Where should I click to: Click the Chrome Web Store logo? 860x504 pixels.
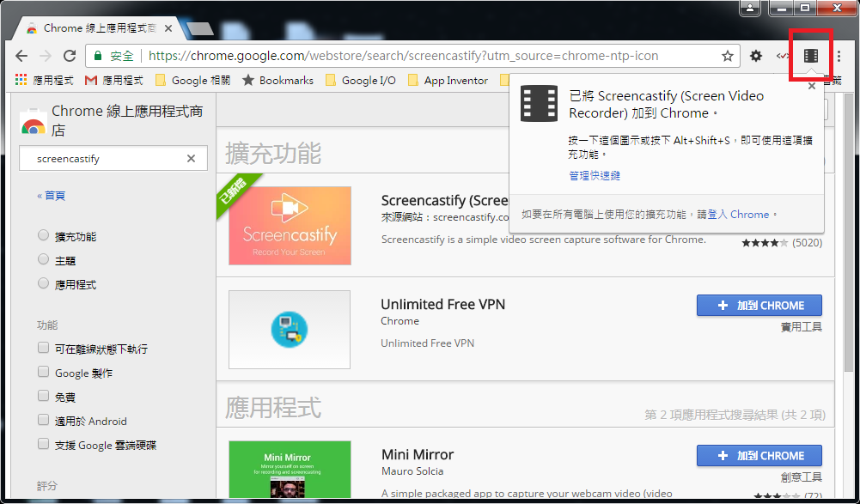(33, 122)
